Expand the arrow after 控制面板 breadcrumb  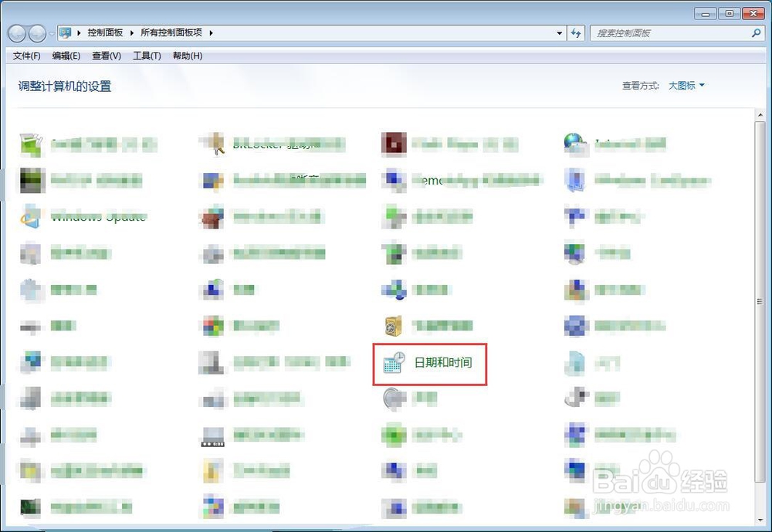pos(132,33)
